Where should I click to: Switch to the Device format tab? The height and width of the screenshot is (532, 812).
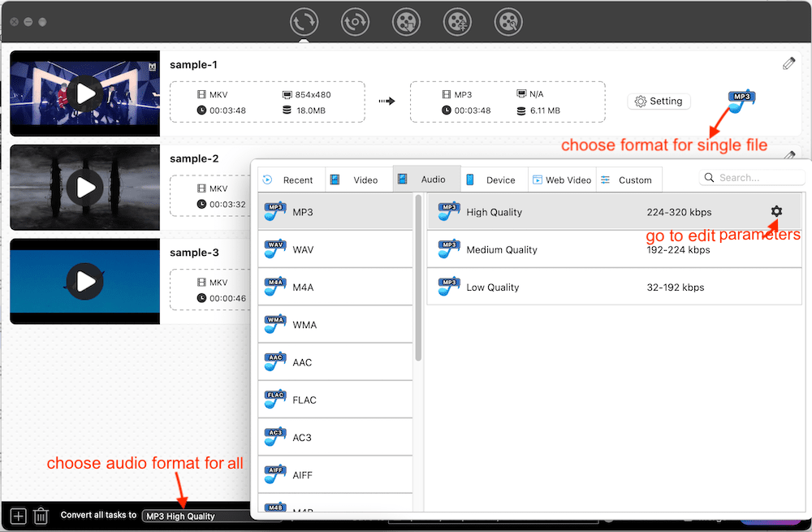494,179
